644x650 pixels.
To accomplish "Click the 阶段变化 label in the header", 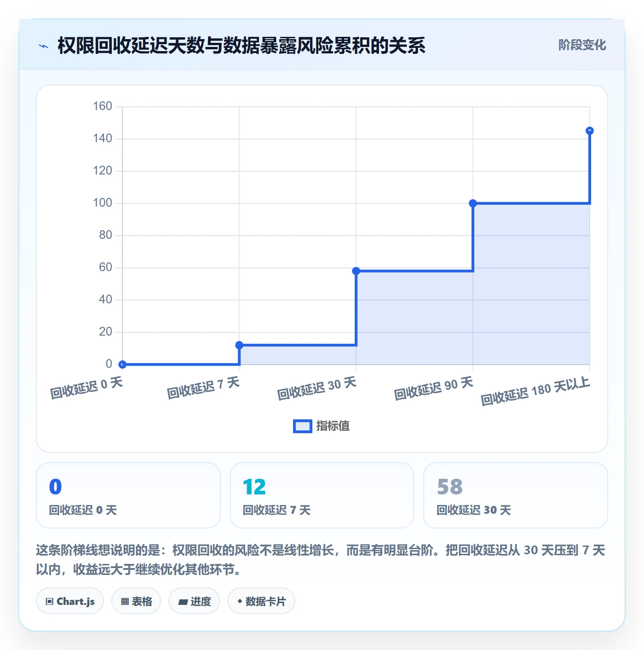I will 582,45.
